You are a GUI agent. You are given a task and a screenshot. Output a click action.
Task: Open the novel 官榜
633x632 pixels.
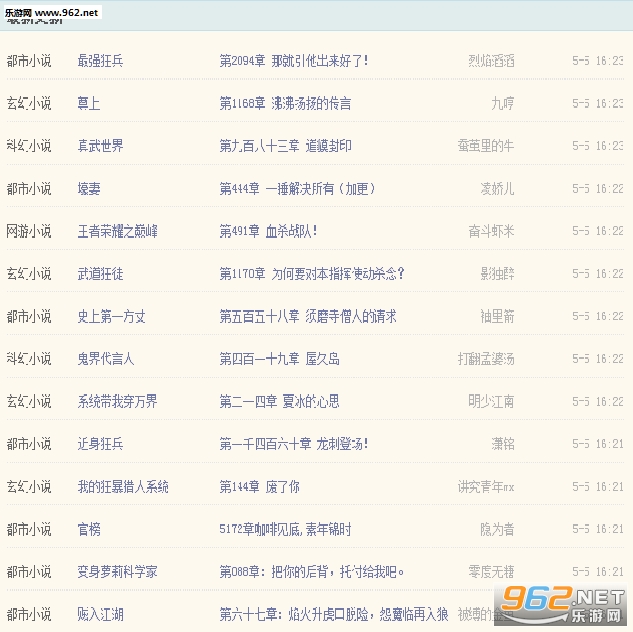pyautogui.click(x=89, y=529)
